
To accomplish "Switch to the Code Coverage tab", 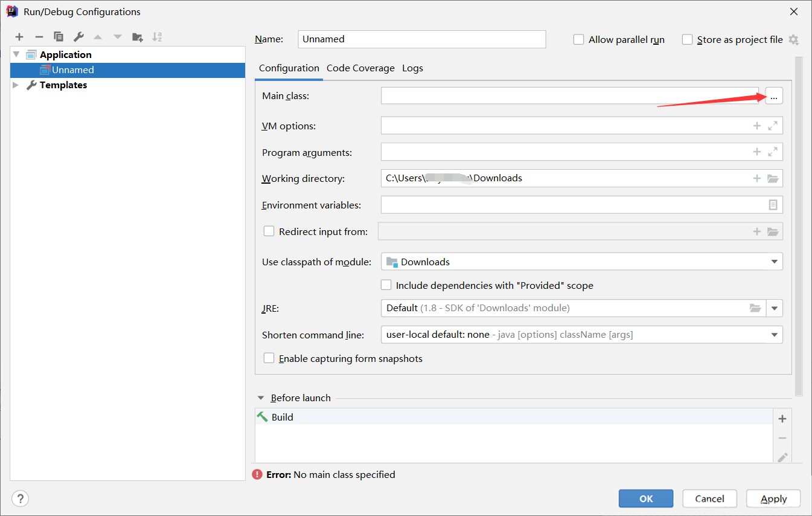I will click(x=360, y=68).
